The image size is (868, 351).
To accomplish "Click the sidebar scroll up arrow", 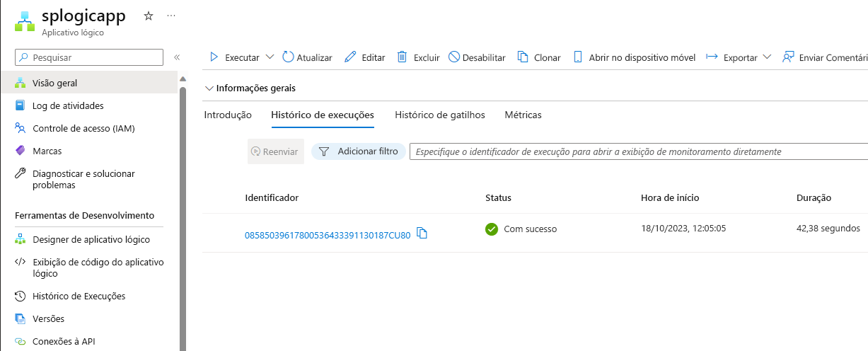I will [x=183, y=79].
